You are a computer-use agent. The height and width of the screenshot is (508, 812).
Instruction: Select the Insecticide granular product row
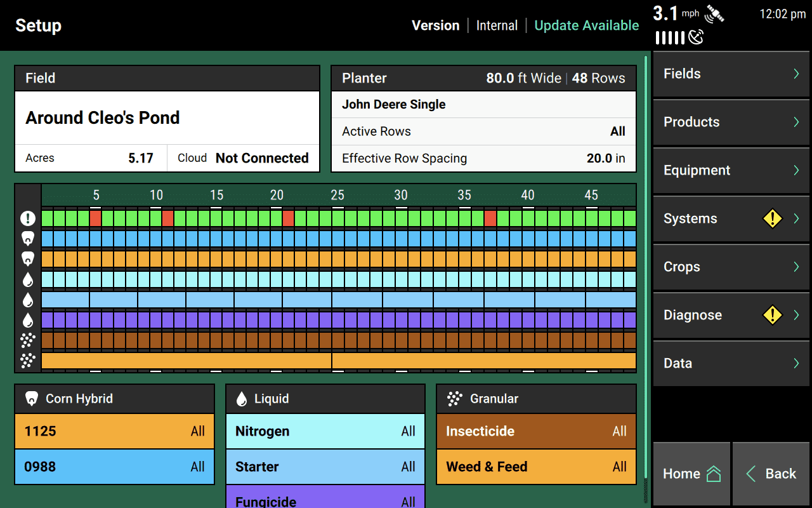pyautogui.click(x=536, y=431)
